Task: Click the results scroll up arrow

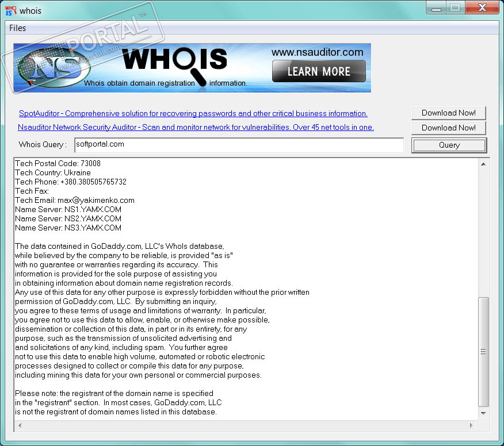Action: 483,164
